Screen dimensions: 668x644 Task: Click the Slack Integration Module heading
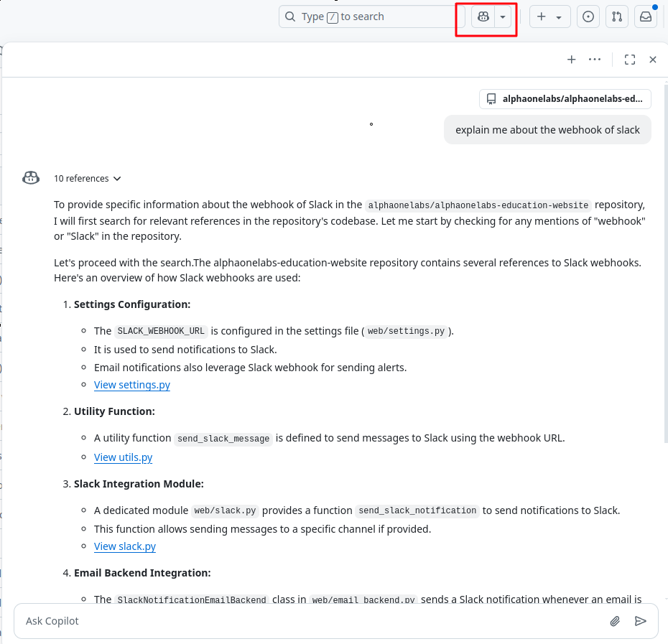click(x=139, y=484)
